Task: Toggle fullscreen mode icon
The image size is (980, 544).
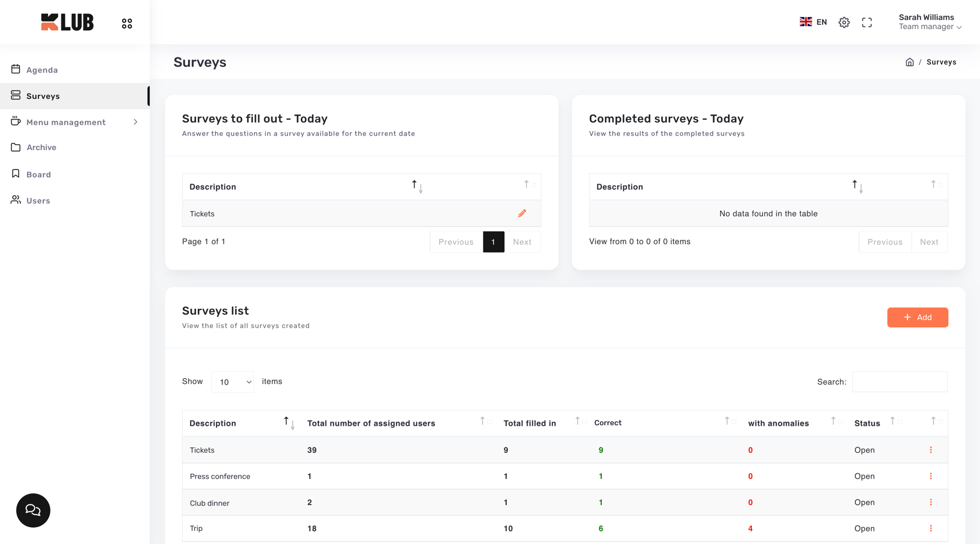Action: pyautogui.click(x=867, y=22)
